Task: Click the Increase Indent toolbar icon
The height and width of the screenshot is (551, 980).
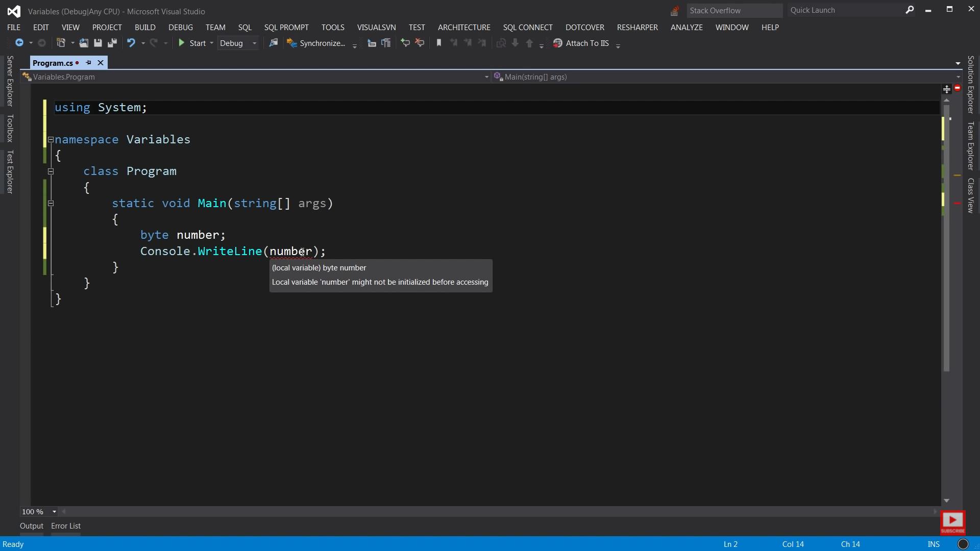Action: coord(386,43)
